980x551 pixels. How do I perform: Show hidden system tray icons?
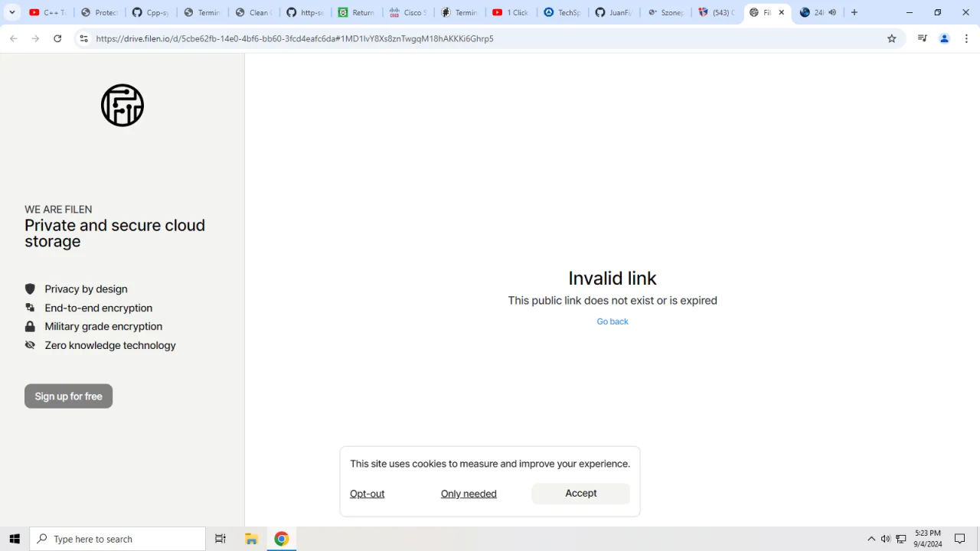pos(871,539)
